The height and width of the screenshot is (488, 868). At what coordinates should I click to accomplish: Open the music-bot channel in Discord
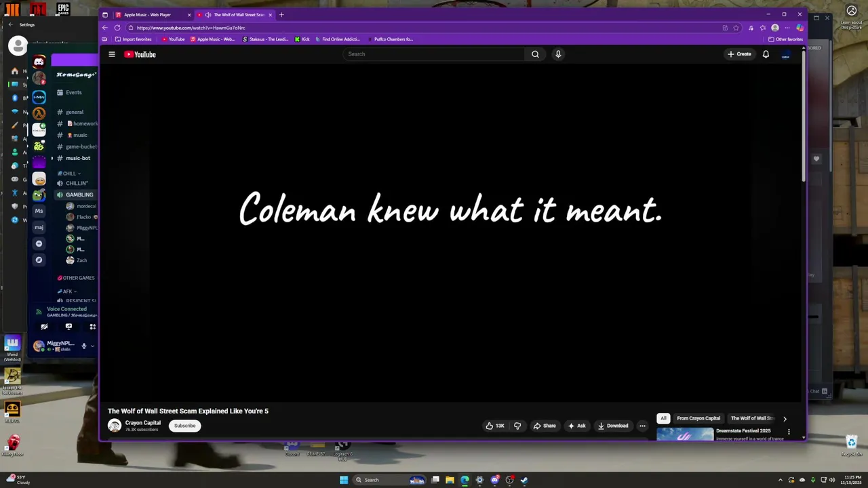coord(77,158)
